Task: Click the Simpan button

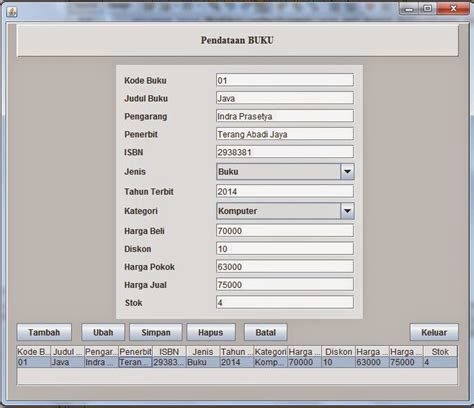Action: [156, 332]
